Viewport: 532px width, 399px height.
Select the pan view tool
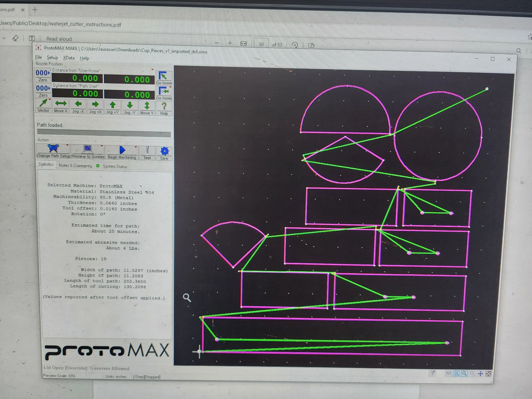(480, 373)
